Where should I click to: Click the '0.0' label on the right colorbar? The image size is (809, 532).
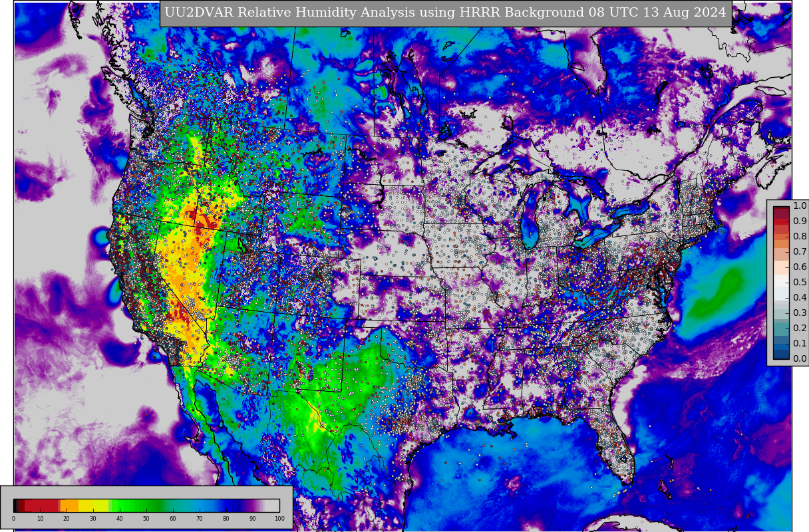tap(800, 358)
